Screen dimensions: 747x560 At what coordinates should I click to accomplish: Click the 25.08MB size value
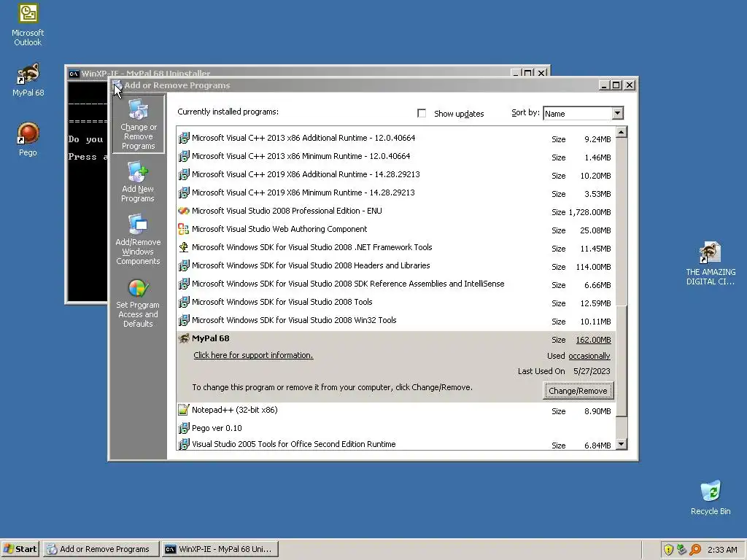[x=595, y=230]
